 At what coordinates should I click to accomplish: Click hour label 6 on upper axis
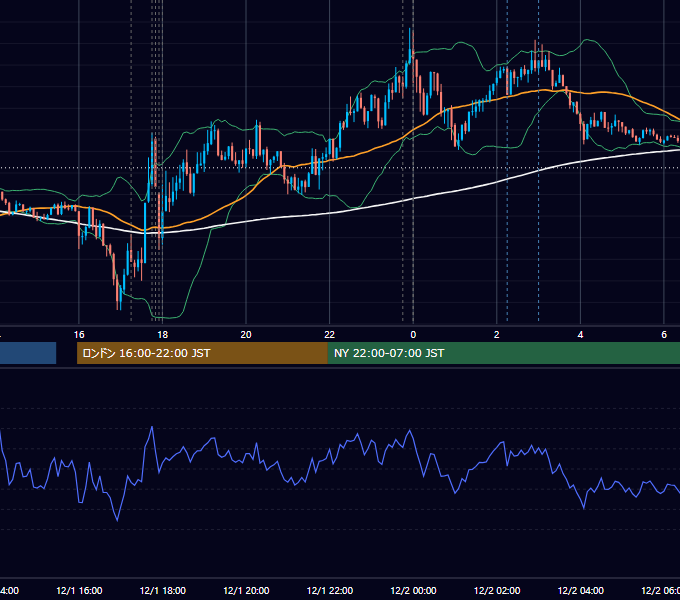pyautogui.click(x=664, y=335)
